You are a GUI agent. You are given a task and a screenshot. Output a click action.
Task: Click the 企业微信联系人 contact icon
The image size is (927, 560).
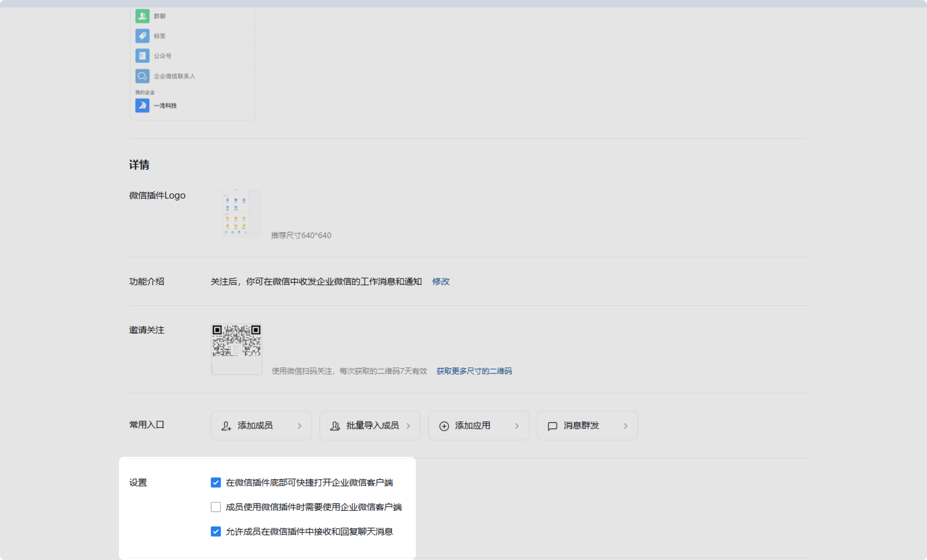point(142,76)
